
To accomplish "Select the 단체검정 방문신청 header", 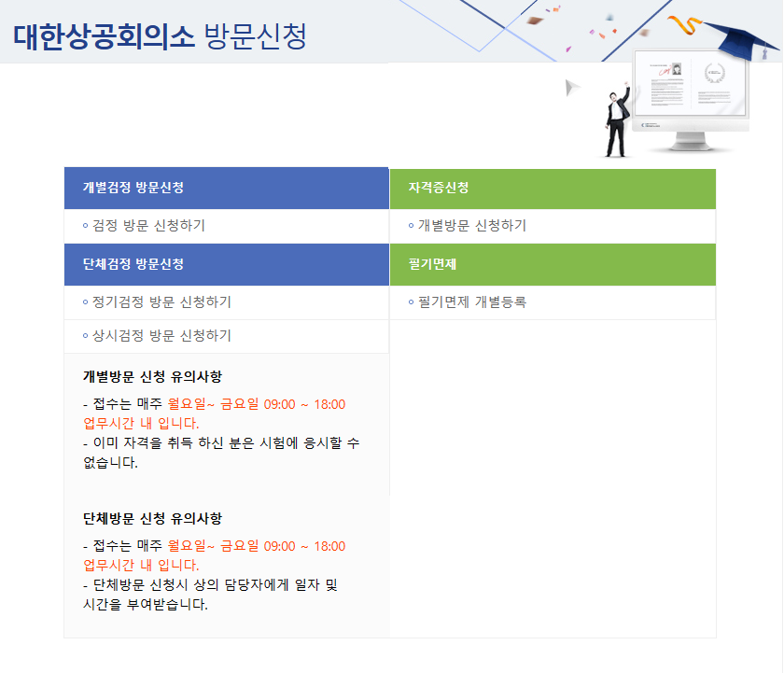I will click(x=133, y=264).
